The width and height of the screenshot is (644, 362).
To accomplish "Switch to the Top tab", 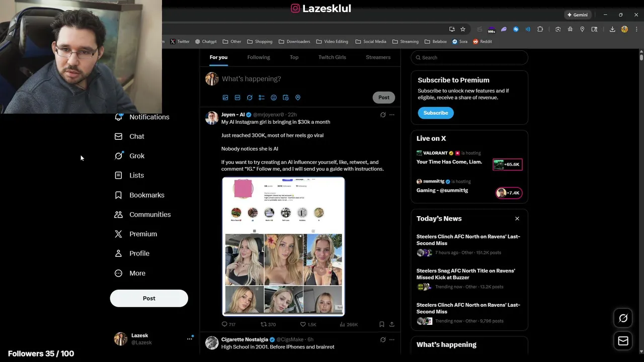I will point(294,57).
